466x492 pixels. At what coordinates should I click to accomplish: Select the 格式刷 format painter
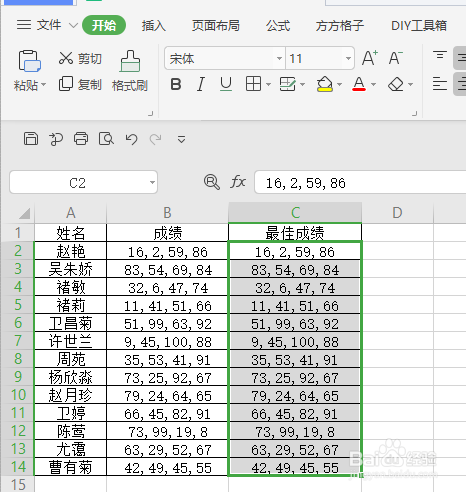tap(130, 71)
